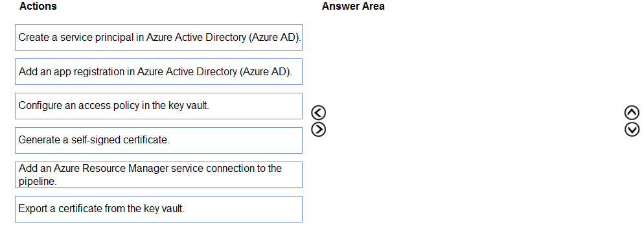Select the Add an app registration action
This screenshot has width=644, height=240.
[x=159, y=71]
